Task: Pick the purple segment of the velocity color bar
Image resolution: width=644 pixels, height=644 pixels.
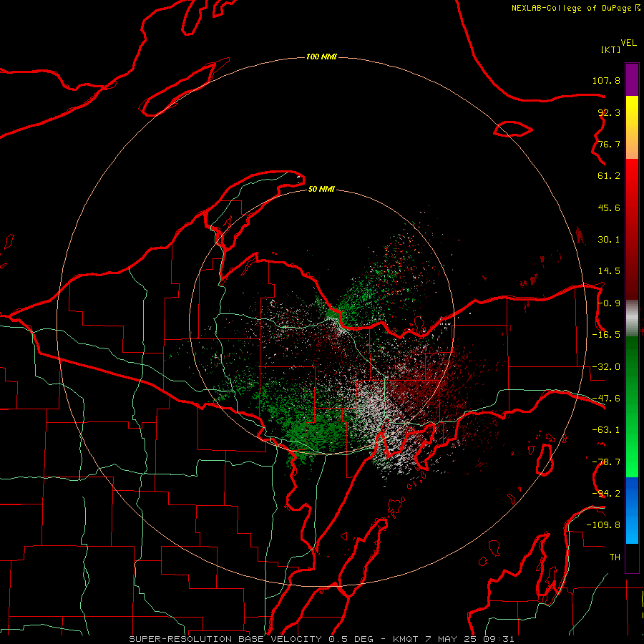Action: click(632, 80)
